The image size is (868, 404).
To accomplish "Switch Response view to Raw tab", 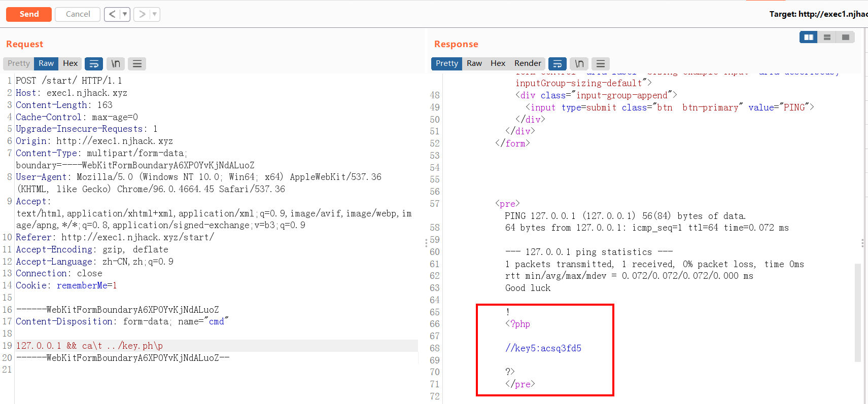I will pyautogui.click(x=474, y=63).
